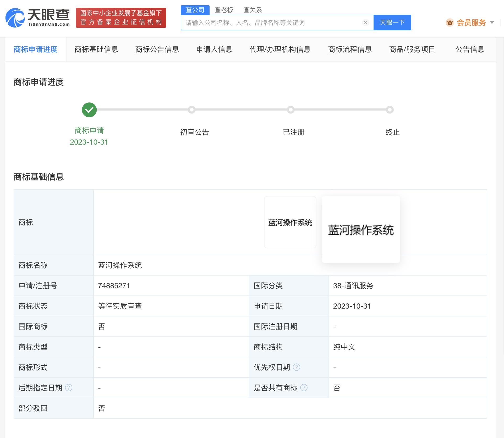
Task: Clear the search box with X icon
Action: (365, 23)
